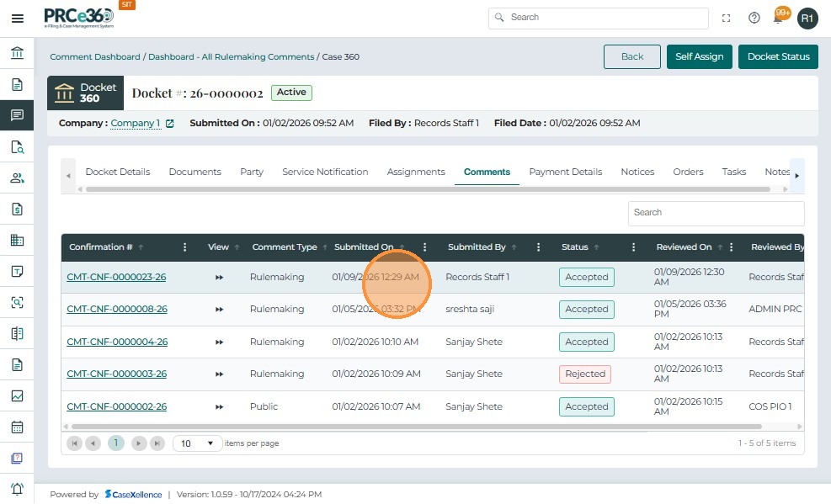Image resolution: width=831 pixels, height=504 pixels.
Task: Open Company 1 external link icon
Action: pos(169,124)
